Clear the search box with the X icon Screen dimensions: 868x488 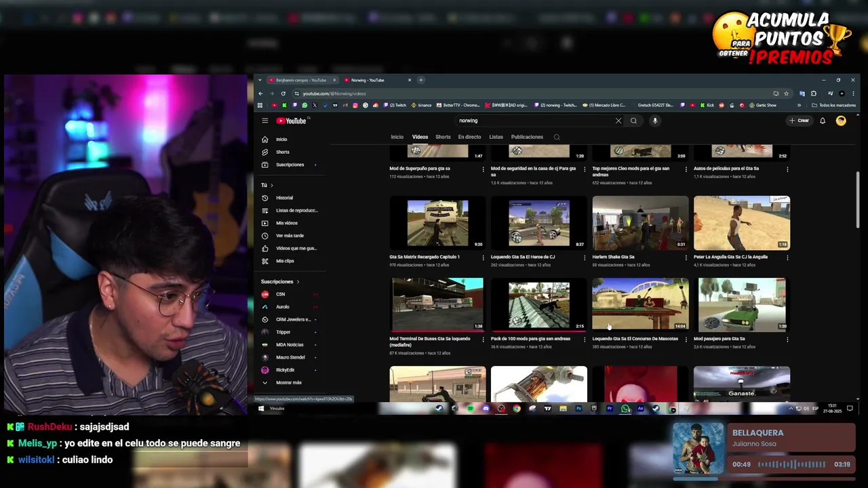point(618,121)
